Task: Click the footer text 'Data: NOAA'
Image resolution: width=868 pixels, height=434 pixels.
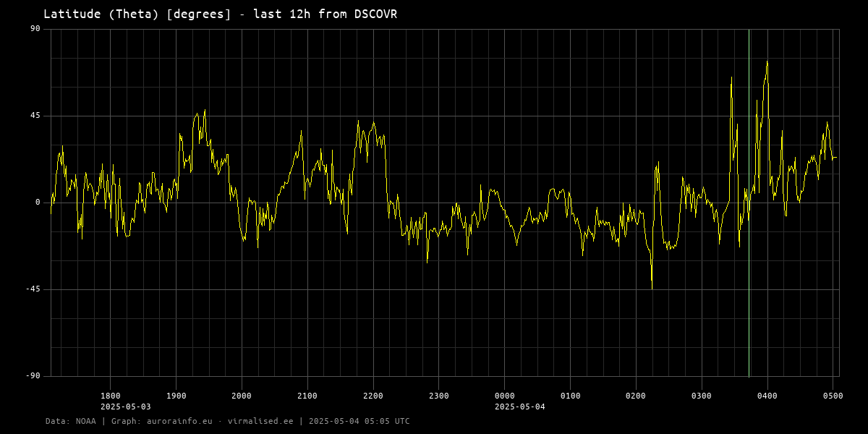Action: click(x=71, y=421)
